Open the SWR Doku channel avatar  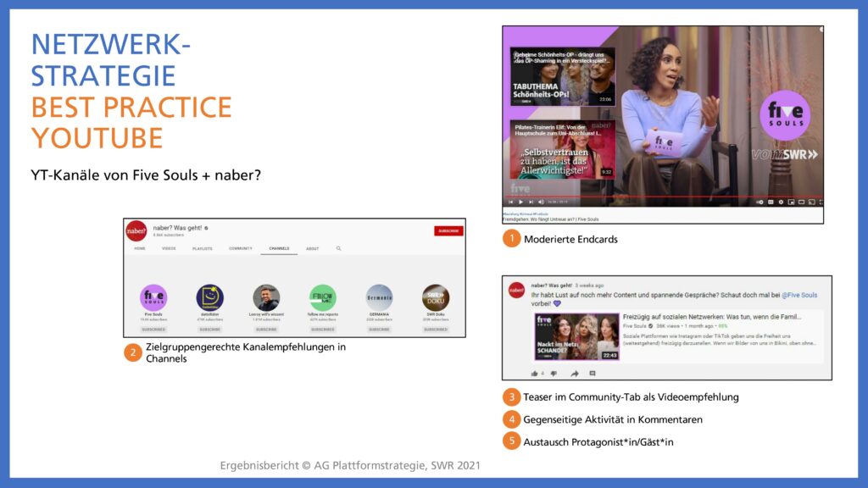click(436, 297)
